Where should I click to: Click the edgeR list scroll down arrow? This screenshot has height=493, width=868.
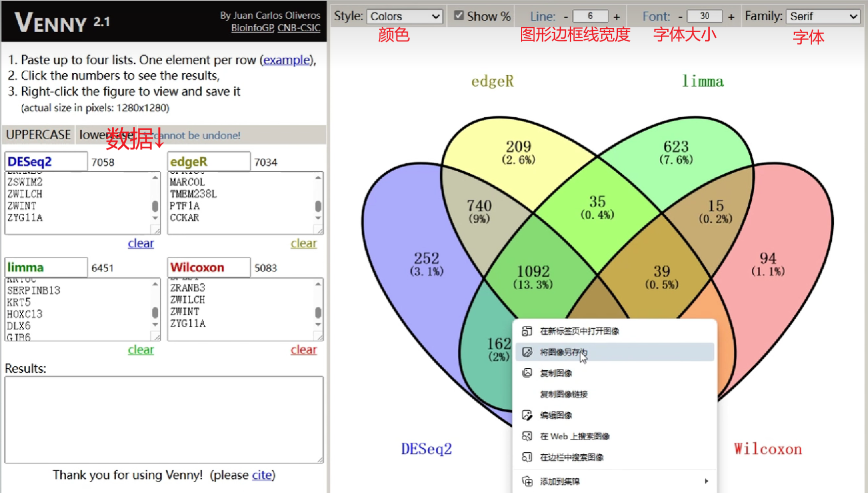pos(318,218)
